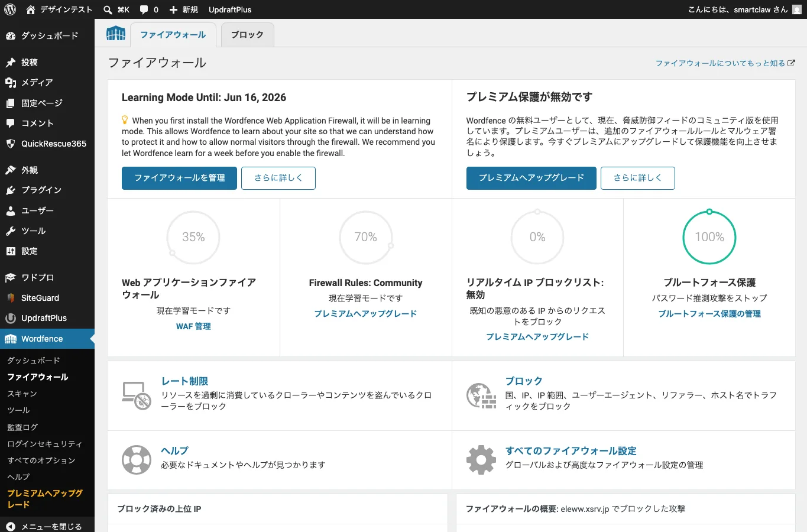Open the comments bubble icon in the admin bar

pos(144,9)
